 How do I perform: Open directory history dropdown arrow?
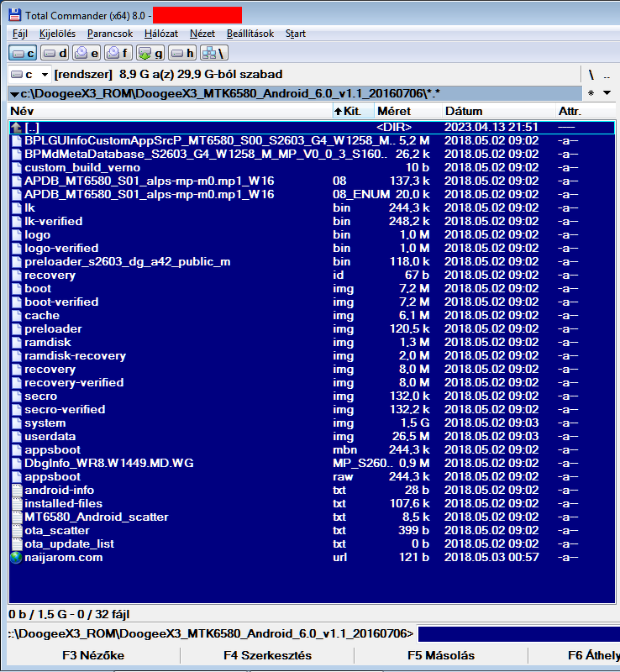pos(607,93)
